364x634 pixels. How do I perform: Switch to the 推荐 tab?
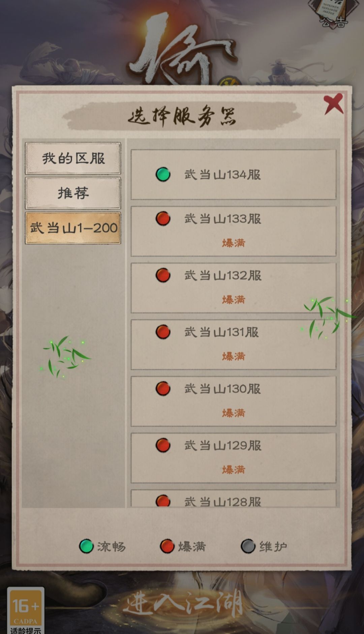point(73,193)
